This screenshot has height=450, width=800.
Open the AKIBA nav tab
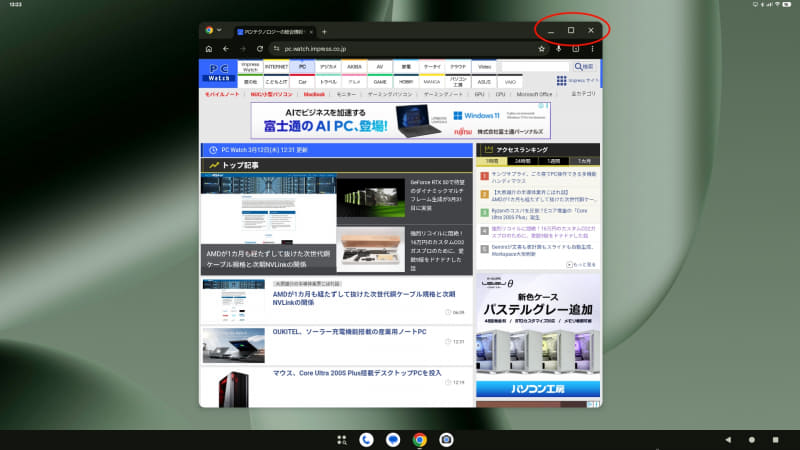click(x=354, y=67)
